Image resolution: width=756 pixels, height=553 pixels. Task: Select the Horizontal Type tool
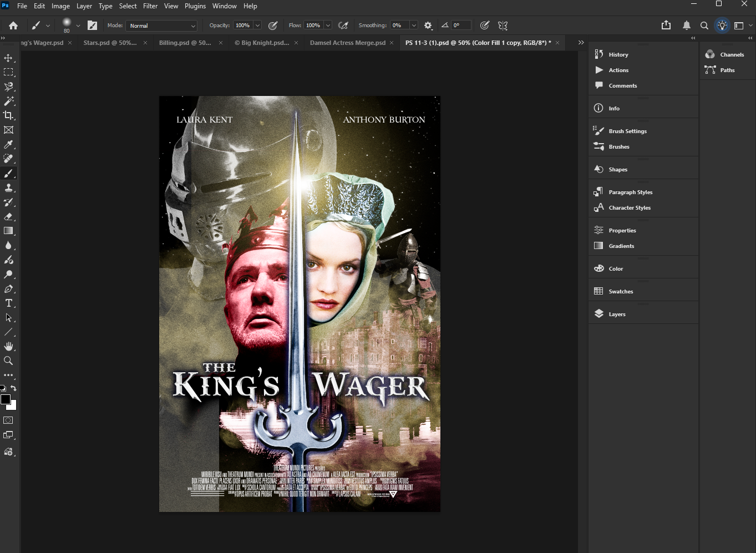click(8, 303)
